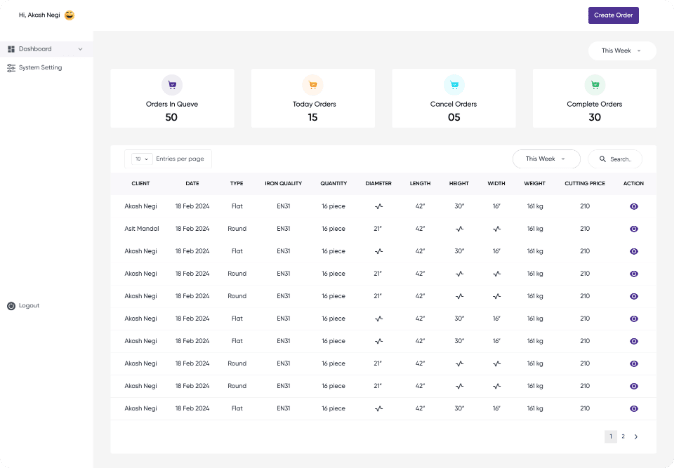Click eye icon in seventh table row

[x=634, y=341]
